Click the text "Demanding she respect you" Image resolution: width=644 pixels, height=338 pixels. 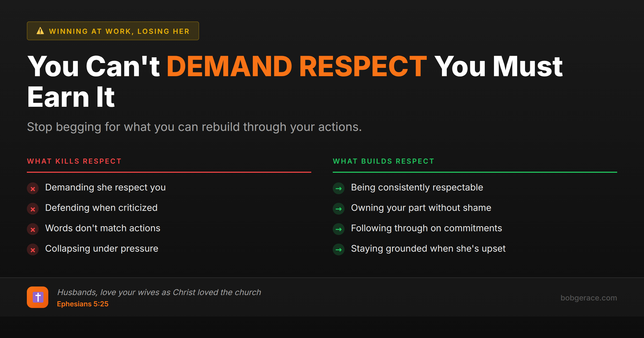[x=105, y=188]
